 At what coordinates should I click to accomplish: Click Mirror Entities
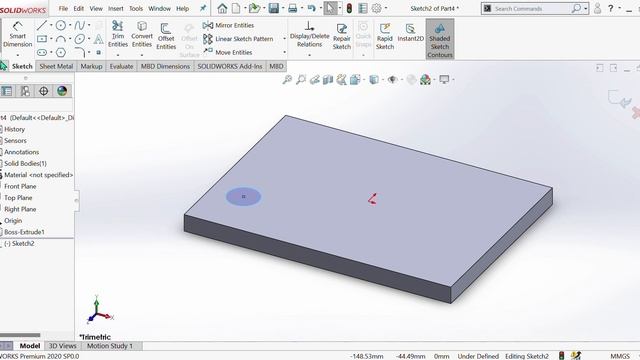pyautogui.click(x=228, y=25)
